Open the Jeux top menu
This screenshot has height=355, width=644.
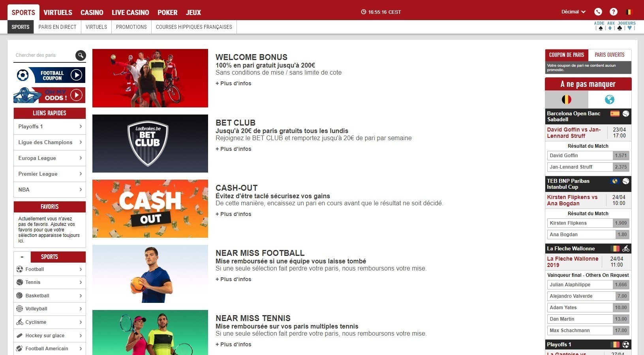click(193, 13)
